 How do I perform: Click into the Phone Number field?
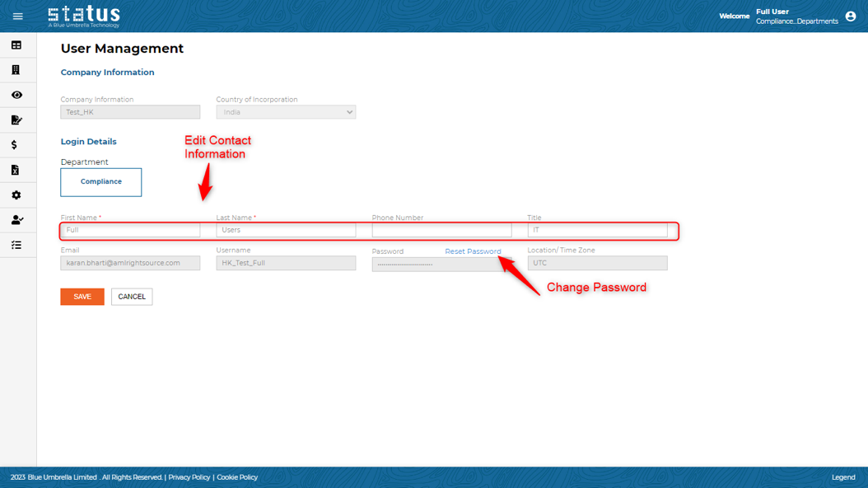click(x=441, y=230)
